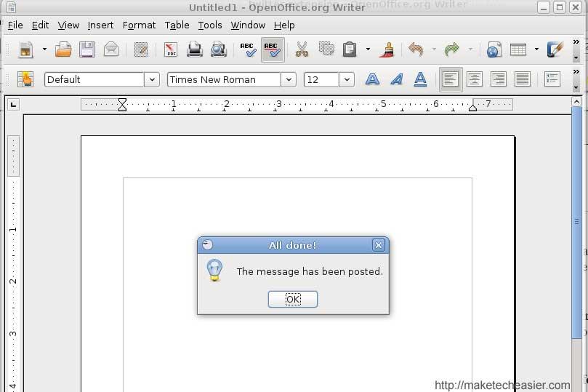The image size is (588, 392).
Task: Open the Undo history dropdown arrow
Action: (434, 49)
